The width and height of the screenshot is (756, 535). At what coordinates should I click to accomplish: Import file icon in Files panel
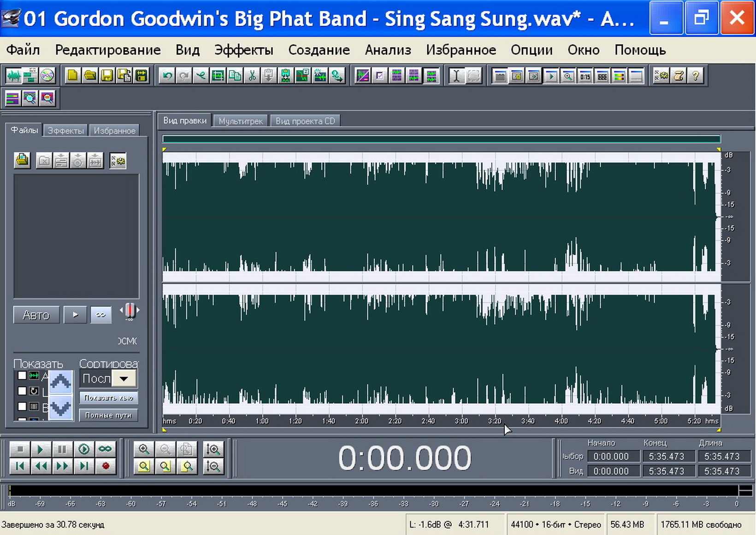pyautogui.click(x=23, y=160)
